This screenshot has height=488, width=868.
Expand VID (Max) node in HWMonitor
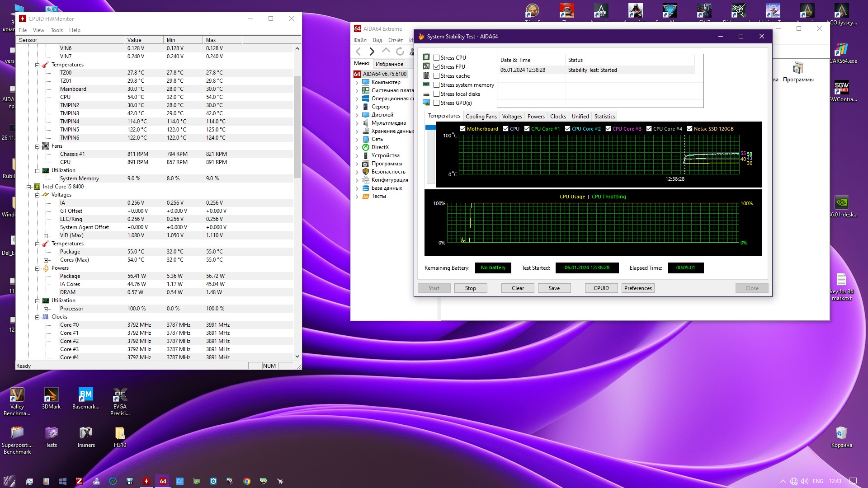46,236
